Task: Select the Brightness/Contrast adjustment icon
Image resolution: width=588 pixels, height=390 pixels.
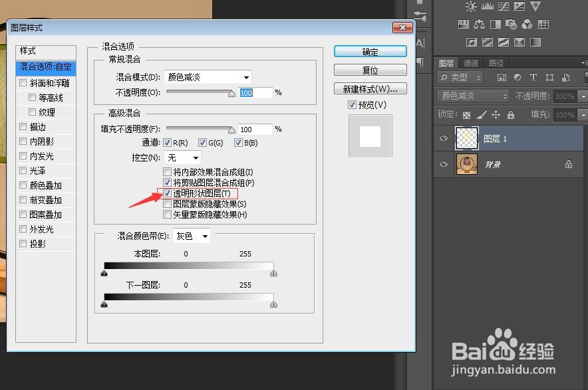Action: point(471,6)
